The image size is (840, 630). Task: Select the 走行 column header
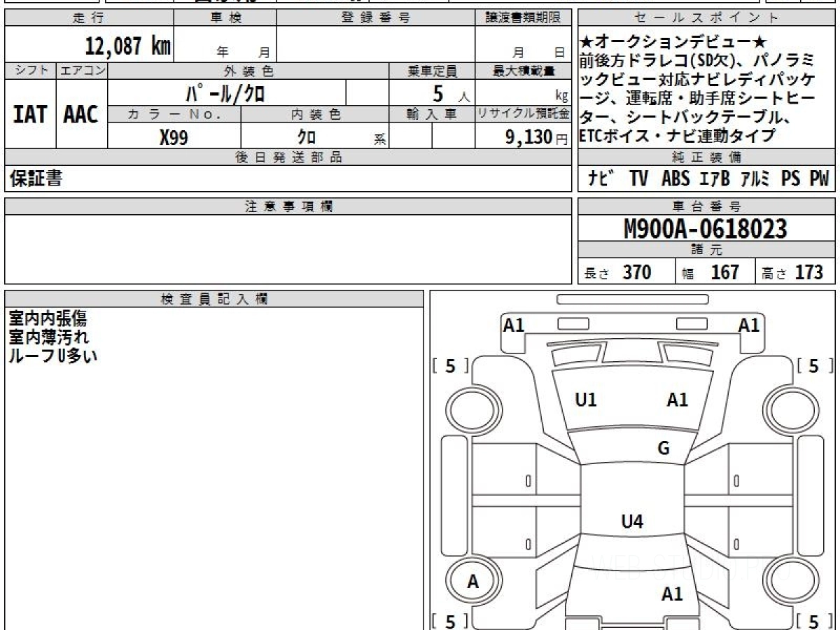89,18
